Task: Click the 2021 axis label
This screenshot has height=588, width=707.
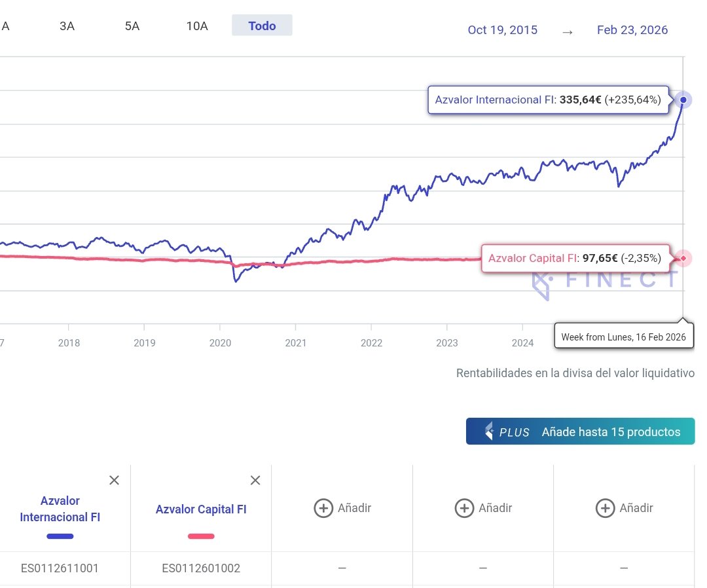Action: point(296,342)
